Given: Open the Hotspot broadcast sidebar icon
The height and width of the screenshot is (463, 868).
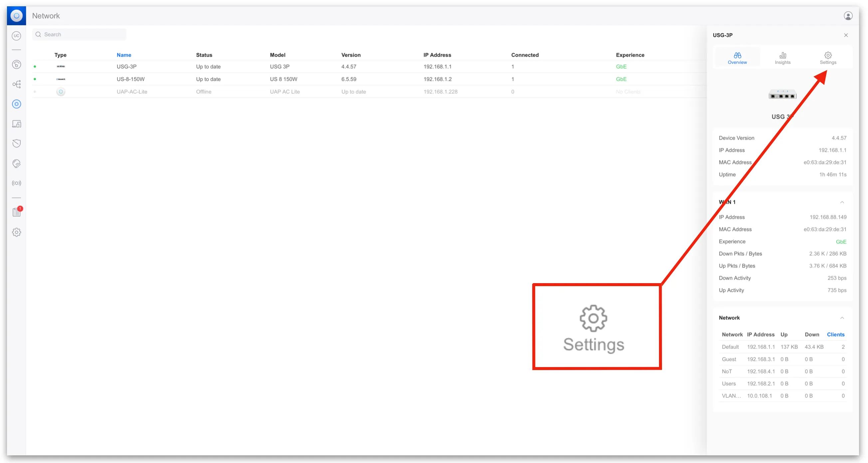Looking at the screenshot, I should coord(17,183).
